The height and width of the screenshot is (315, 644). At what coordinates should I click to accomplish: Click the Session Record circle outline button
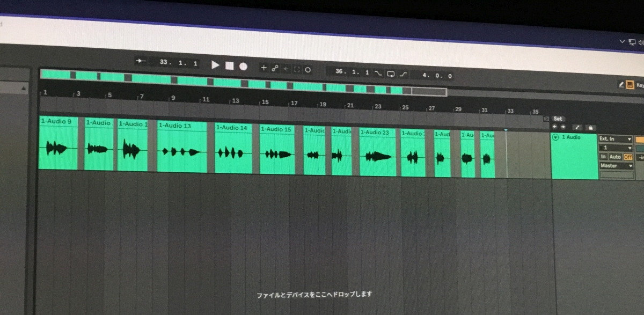pyautogui.click(x=308, y=69)
